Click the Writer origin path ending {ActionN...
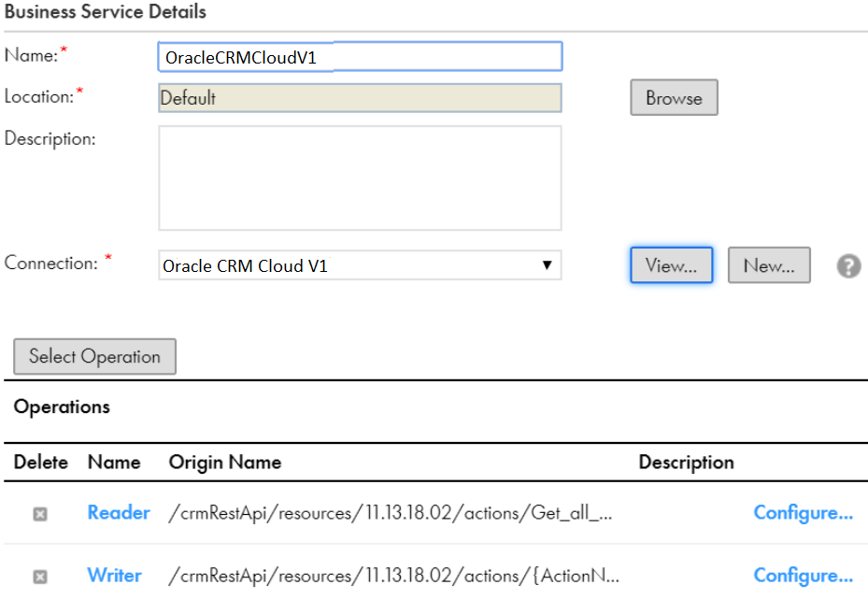 click(393, 576)
